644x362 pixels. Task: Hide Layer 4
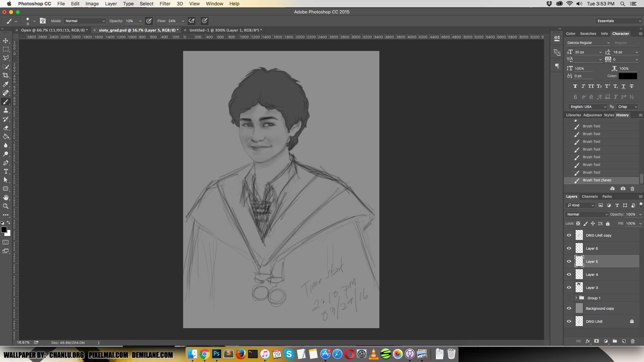click(x=569, y=275)
